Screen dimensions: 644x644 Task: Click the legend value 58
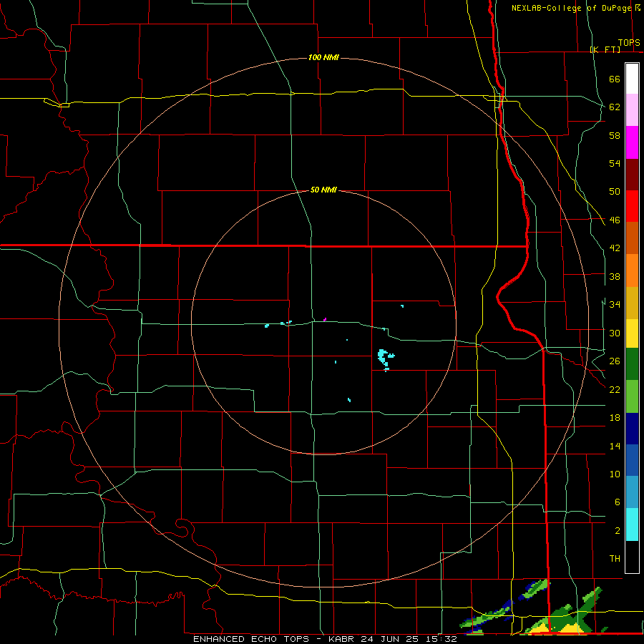click(x=615, y=135)
